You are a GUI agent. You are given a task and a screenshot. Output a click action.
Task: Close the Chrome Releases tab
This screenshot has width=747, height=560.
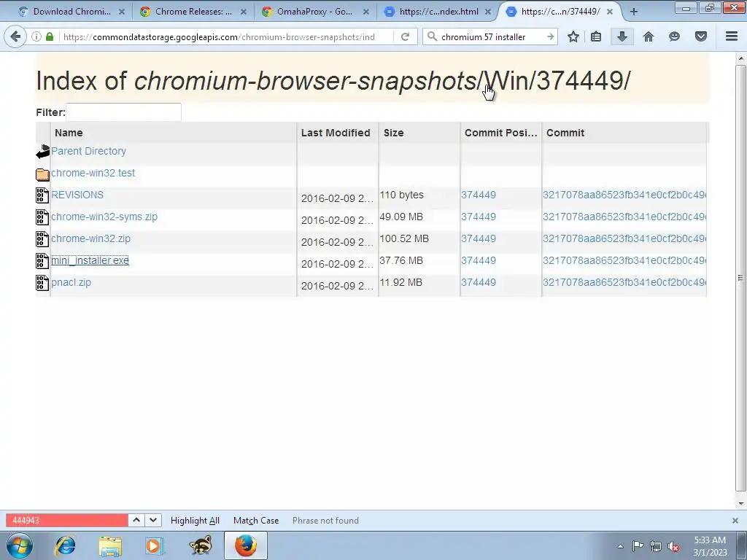244,12
